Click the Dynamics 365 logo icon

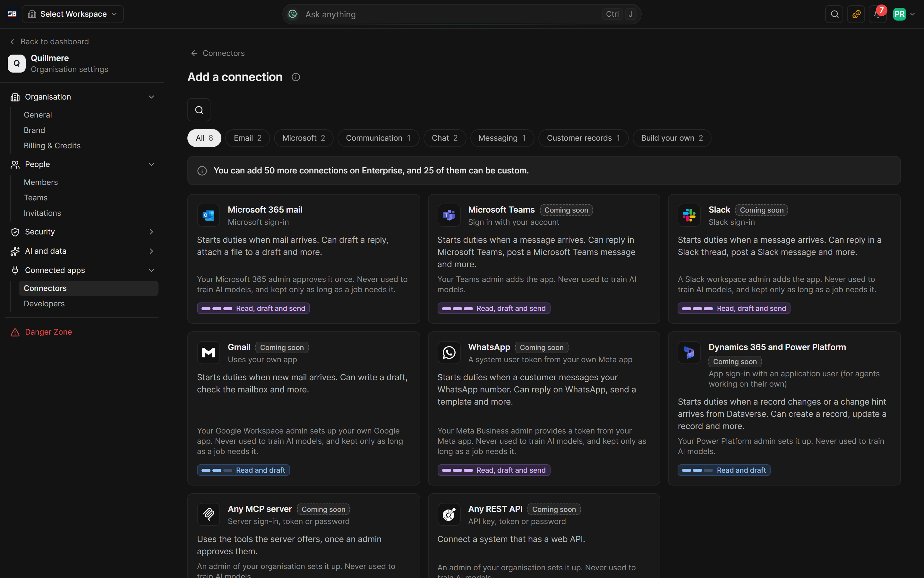click(689, 353)
